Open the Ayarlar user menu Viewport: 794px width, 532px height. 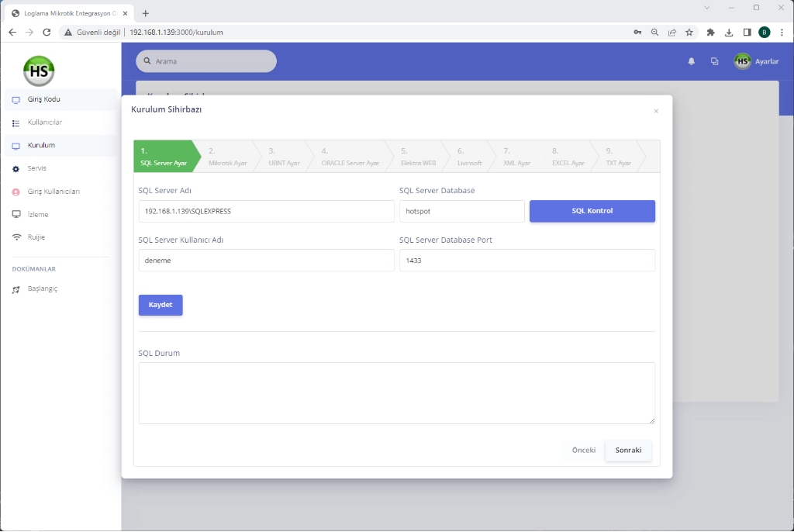coord(756,61)
